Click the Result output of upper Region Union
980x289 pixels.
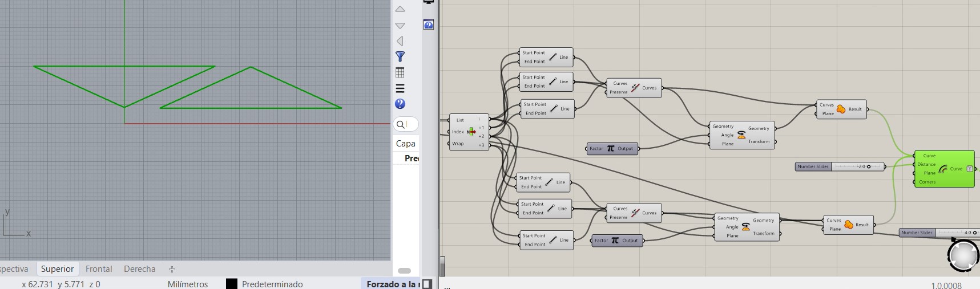855,109
